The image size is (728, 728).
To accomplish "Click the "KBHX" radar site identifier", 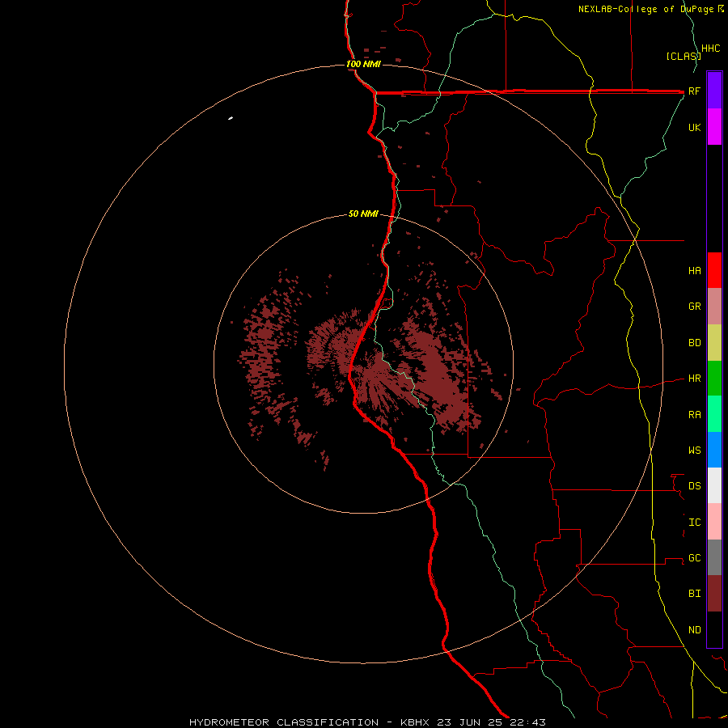I will pyautogui.click(x=415, y=722).
